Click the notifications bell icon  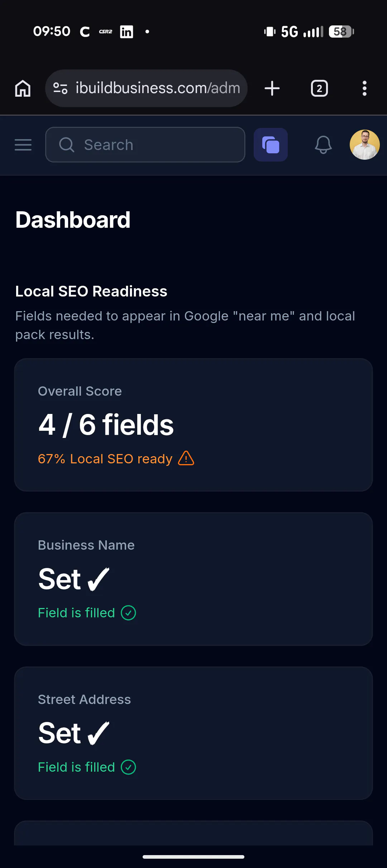click(x=323, y=145)
